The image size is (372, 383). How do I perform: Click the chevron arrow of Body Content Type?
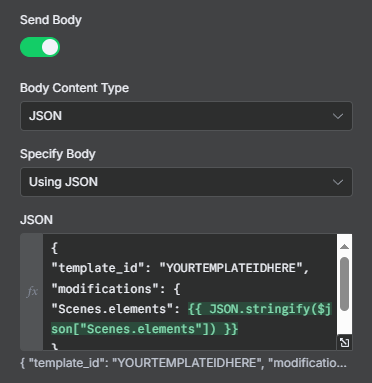pos(338,116)
